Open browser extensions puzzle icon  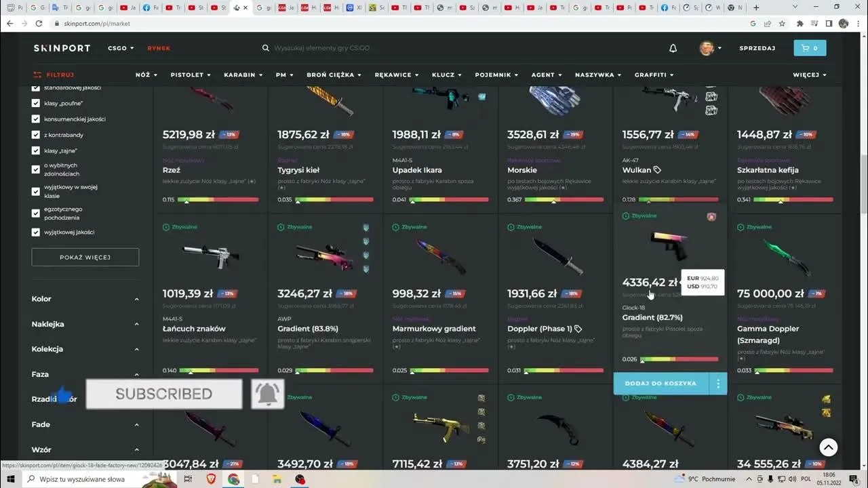pyautogui.click(x=800, y=23)
